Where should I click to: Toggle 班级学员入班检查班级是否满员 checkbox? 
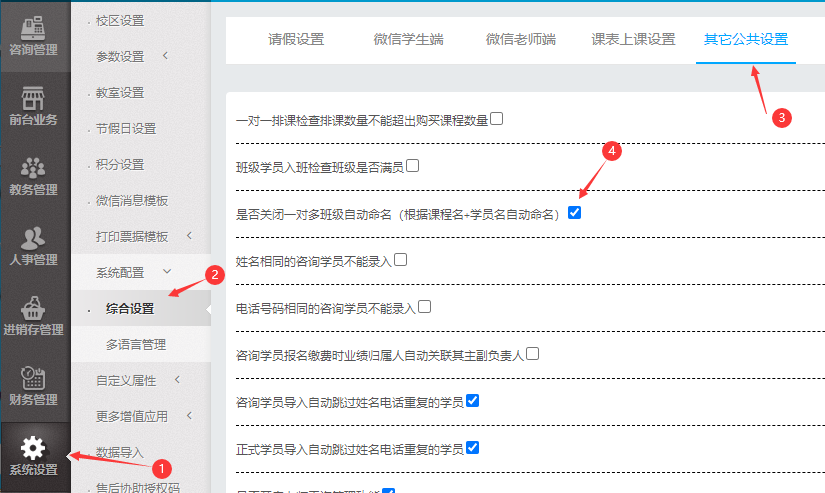(412, 166)
